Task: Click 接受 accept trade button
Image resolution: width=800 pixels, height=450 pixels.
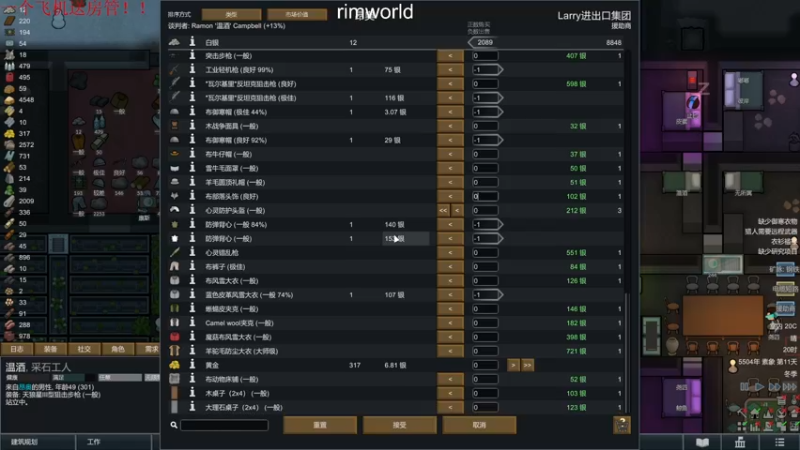Action: point(399,424)
